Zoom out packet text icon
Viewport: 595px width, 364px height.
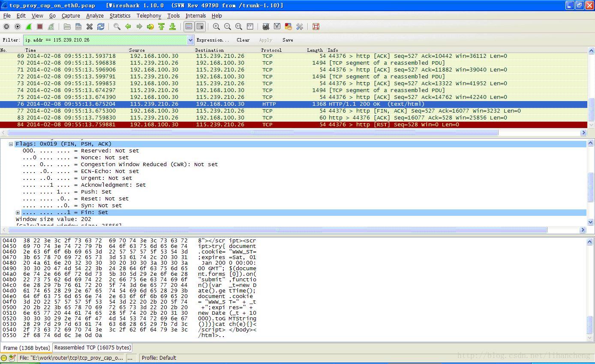[x=228, y=27]
